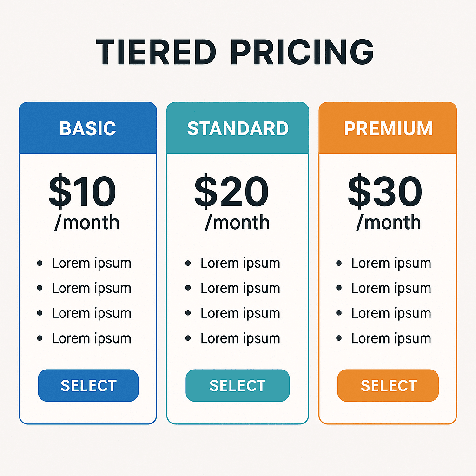Click first Lorem ipsum feature in Premium card
This screenshot has width=476, height=476.
click(x=391, y=263)
